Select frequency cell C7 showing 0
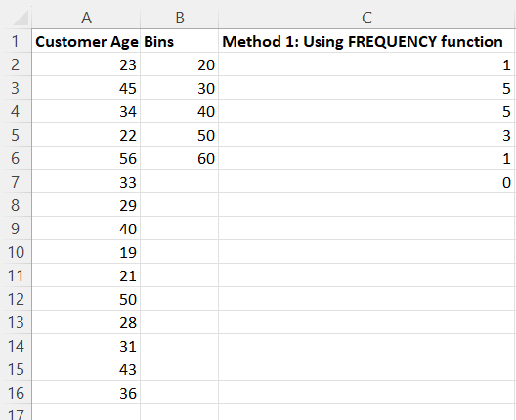Image resolution: width=516 pixels, height=420 pixels. click(366, 182)
